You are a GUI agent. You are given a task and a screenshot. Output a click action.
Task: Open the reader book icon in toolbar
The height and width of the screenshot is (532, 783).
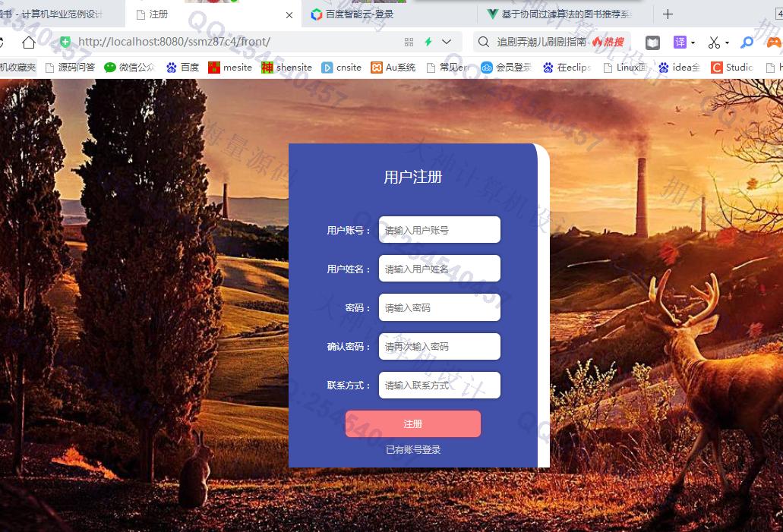[652, 42]
